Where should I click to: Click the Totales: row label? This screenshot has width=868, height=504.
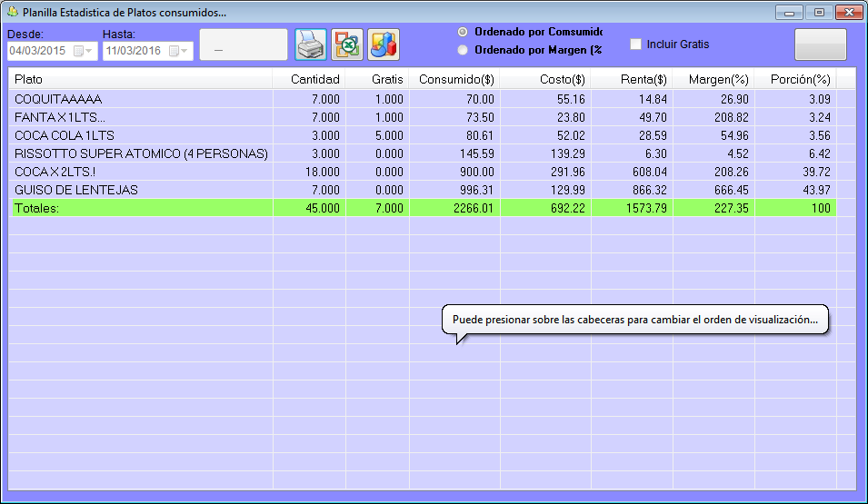point(36,209)
